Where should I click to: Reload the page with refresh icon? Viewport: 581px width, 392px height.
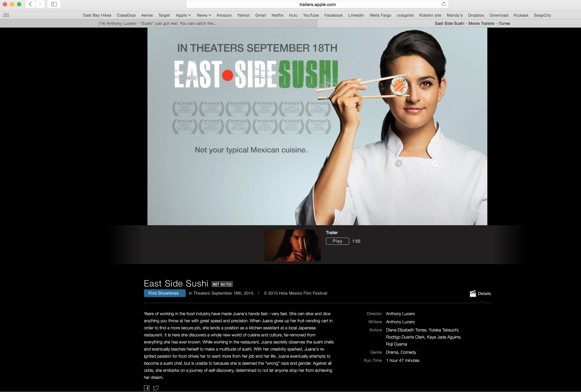pyautogui.click(x=444, y=4)
